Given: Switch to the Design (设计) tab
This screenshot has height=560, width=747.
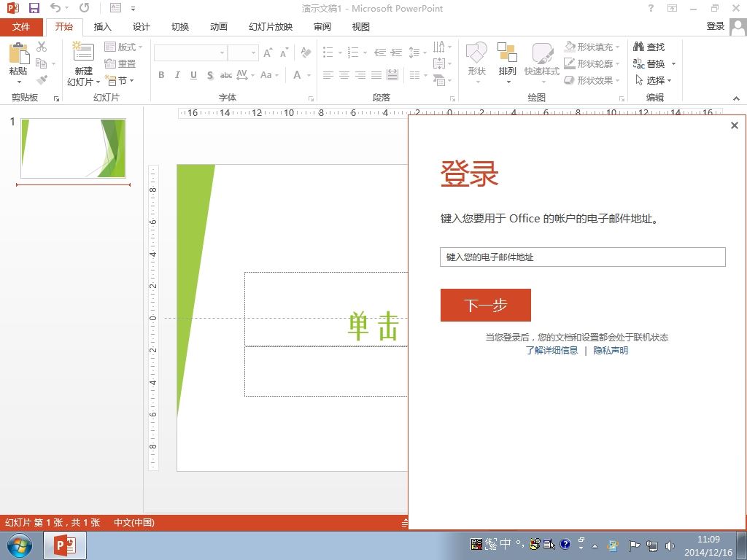Looking at the screenshot, I should [141, 27].
